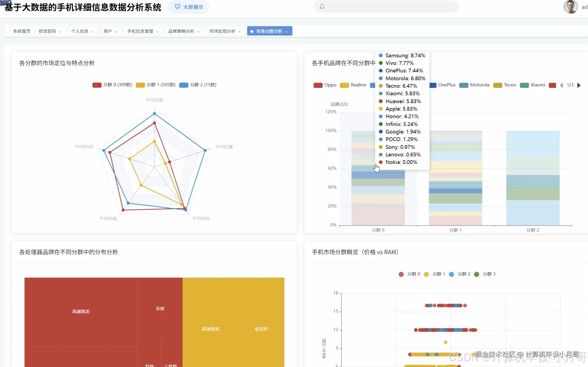Close the active 市场分群分析 tab

[286, 32]
